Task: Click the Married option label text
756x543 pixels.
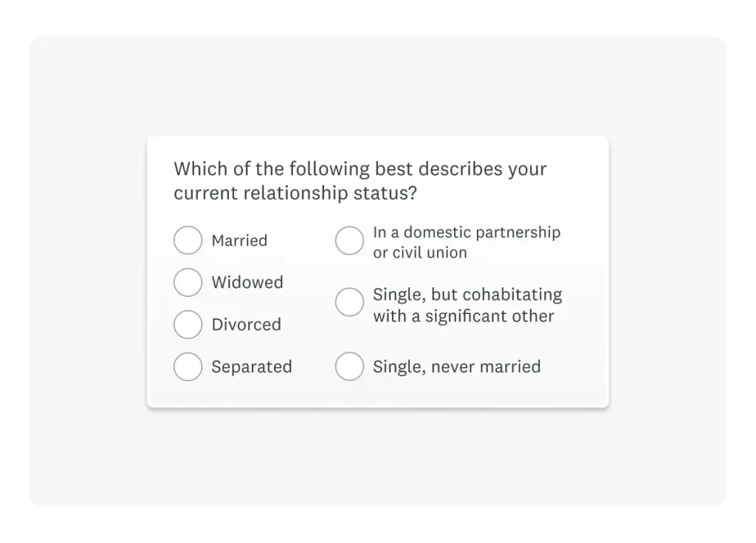Action: pyautogui.click(x=239, y=240)
